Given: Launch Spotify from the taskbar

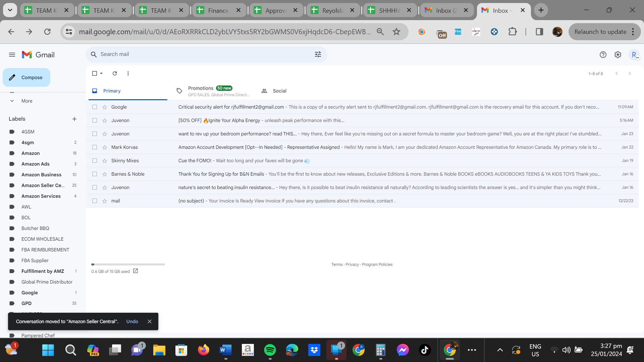Looking at the screenshot, I should 270,350.
